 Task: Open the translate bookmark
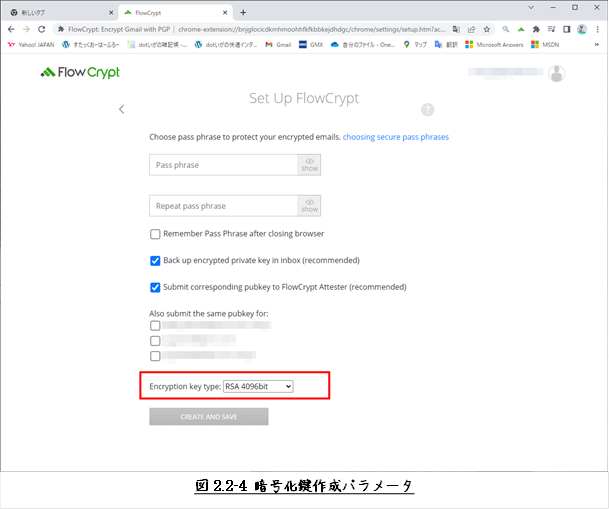pos(446,45)
